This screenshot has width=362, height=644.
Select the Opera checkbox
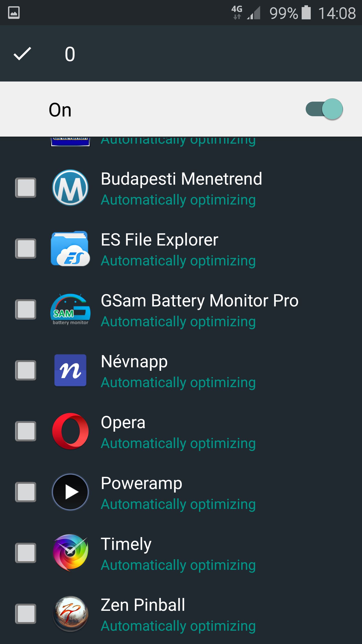[x=26, y=431]
